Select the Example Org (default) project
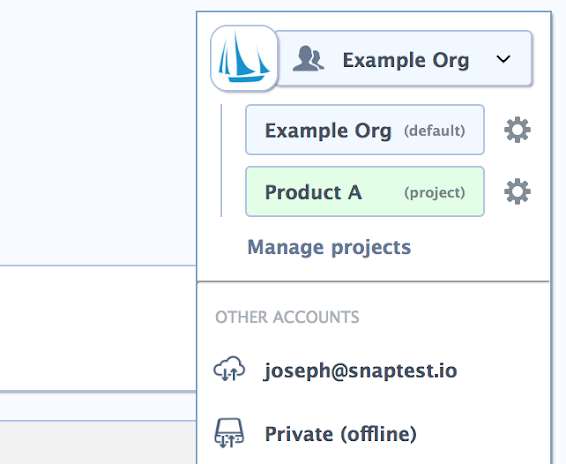566x464 pixels. 365,130
